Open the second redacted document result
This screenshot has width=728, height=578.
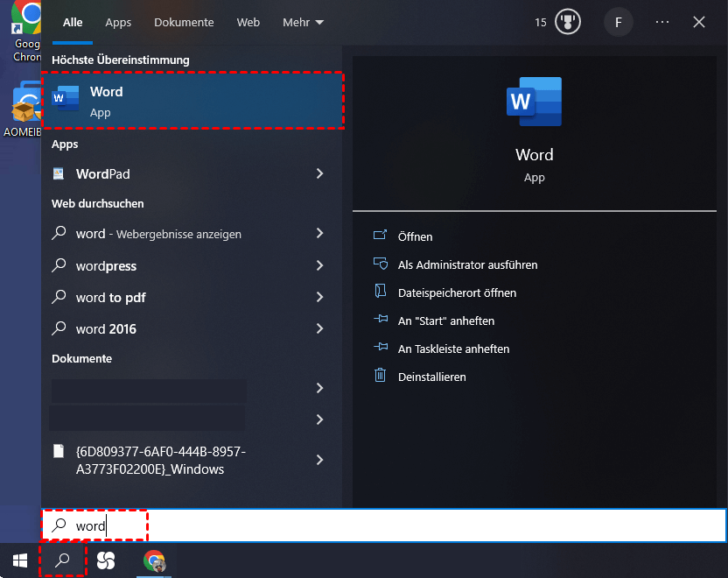[x=147, y=419]
